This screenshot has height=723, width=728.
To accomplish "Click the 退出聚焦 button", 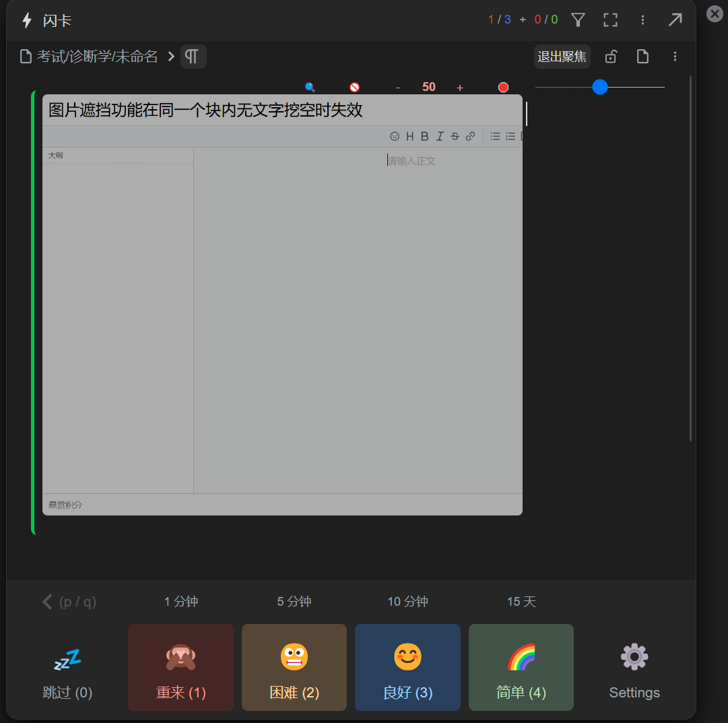I will pos(562,57).
